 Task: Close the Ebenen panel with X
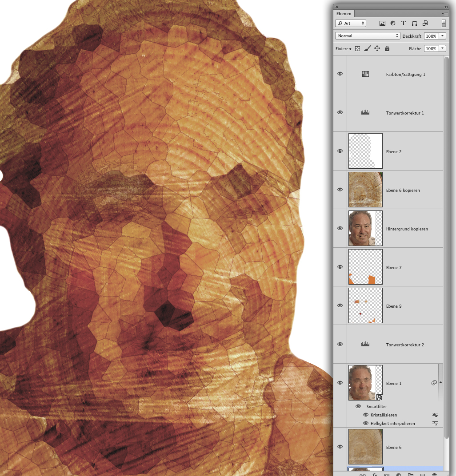pos(336,7)
